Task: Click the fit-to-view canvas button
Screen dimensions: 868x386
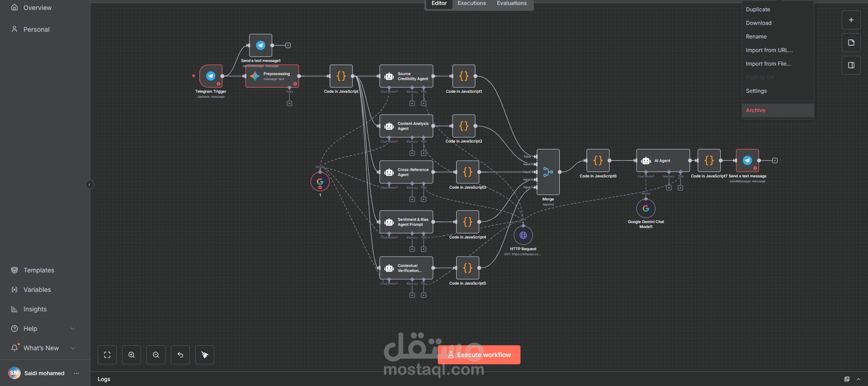Action: 107,355
